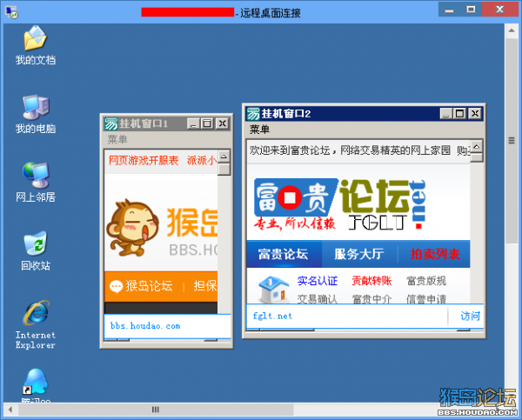Image resolution: width=522 pixels, height=420 pixels.
Task: Click the 挂机窗口2 title bar text
Action: click(x=286, y=114)
